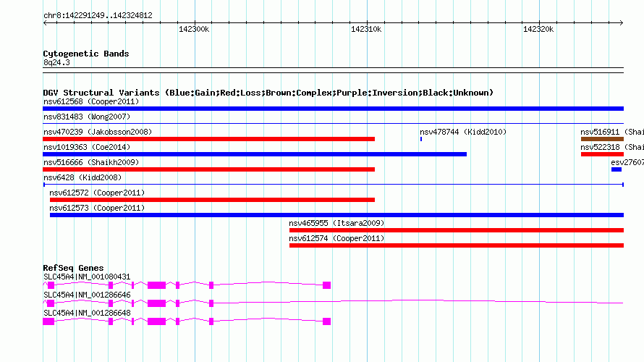Select the nsv465955 (Itsara2009) text label
This screenshot has height=362, width=644.
pos(336,223)
